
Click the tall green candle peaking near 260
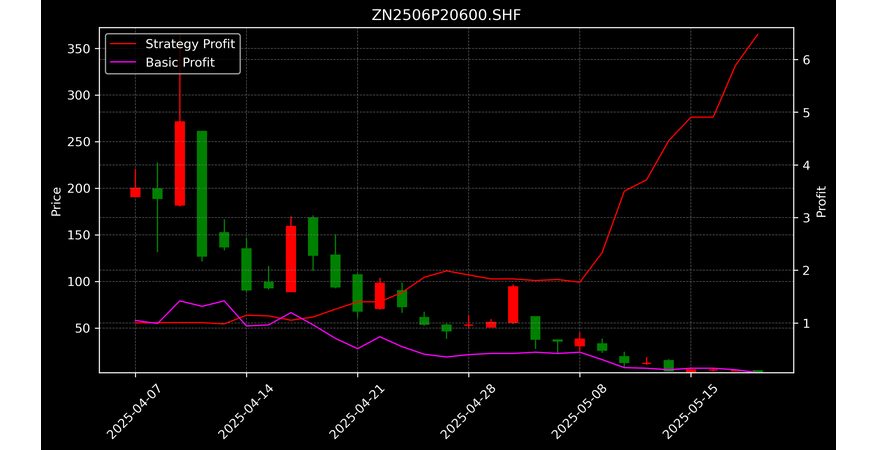pyautogui.click(x=202, y=194)
